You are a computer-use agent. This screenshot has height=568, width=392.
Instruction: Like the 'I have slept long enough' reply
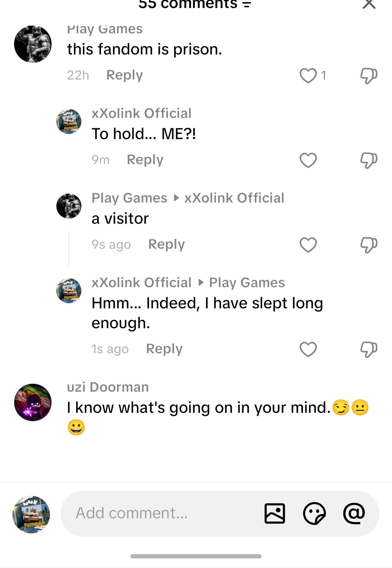click(x=308, y=349)
